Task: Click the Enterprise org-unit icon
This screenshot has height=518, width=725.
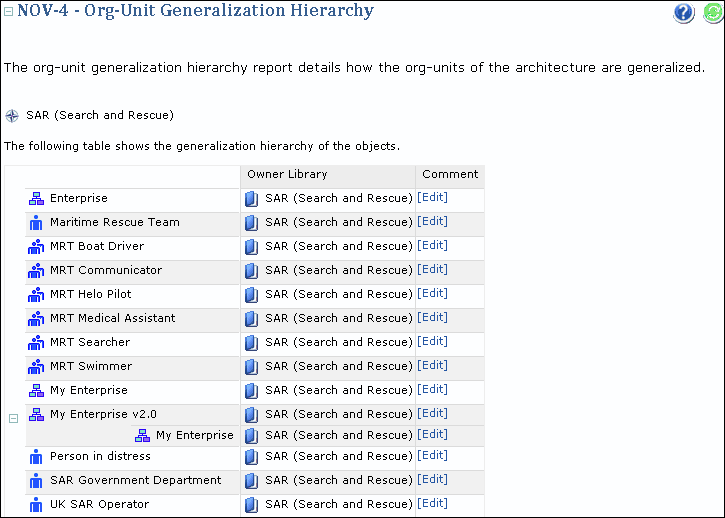Action: 36,199
